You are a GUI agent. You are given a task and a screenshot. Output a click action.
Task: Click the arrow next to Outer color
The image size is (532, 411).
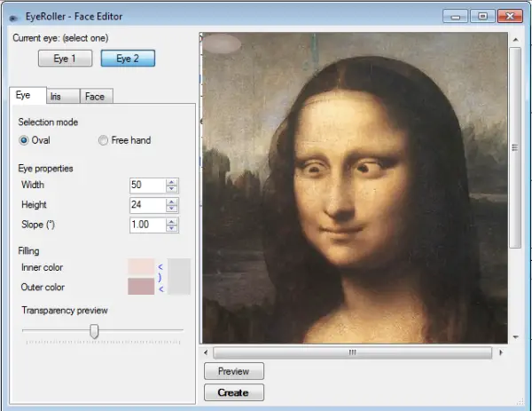point(160,288)
